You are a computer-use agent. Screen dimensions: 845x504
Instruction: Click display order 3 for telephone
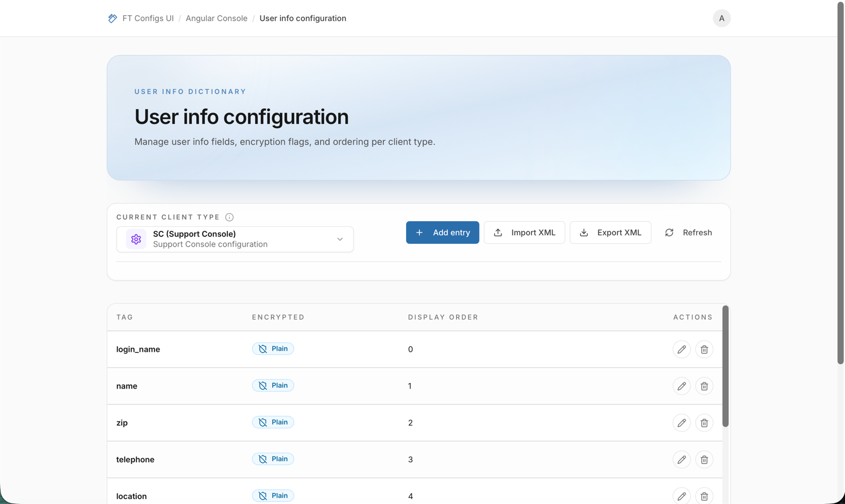tap(411, 460)
